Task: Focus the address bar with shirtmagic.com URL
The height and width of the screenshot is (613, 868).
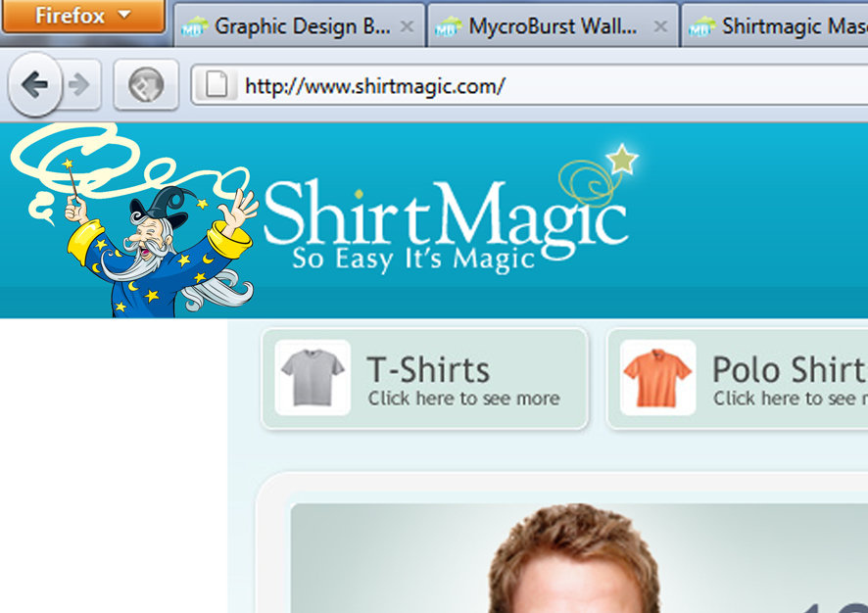Action: [529, 84]
